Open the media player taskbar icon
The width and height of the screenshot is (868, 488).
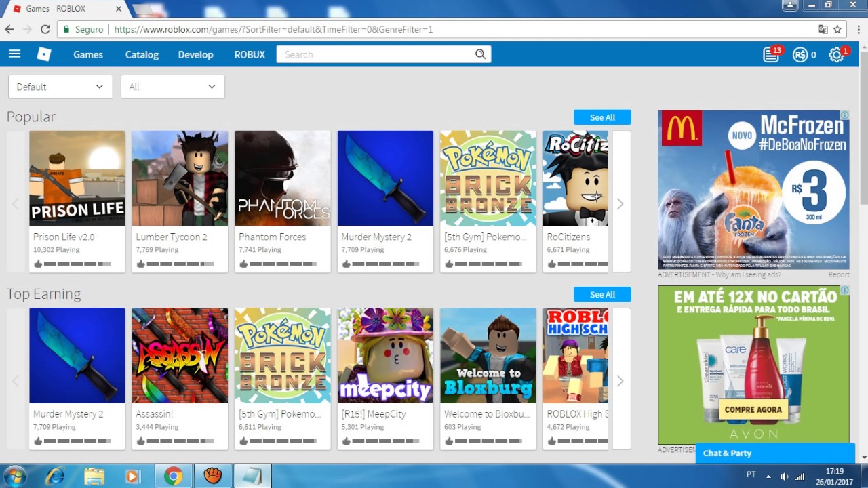[x=132, y=476]
